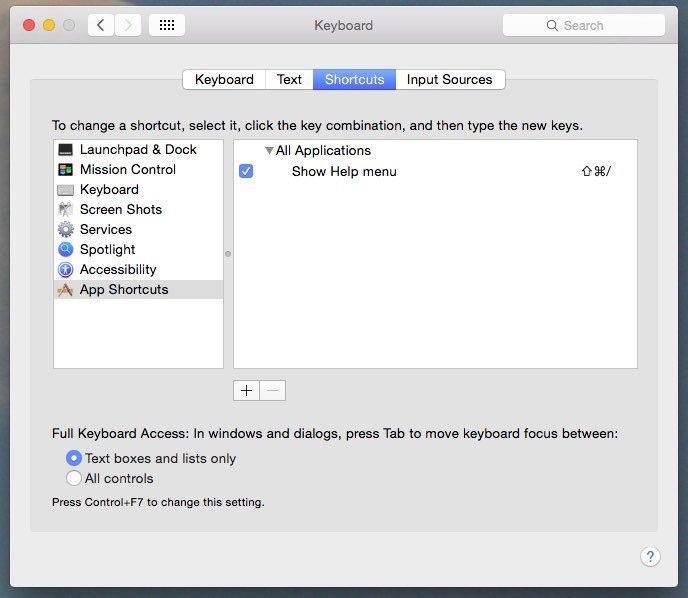
Task: Click the Mission Control icon in the list
Action: [65, 169]
